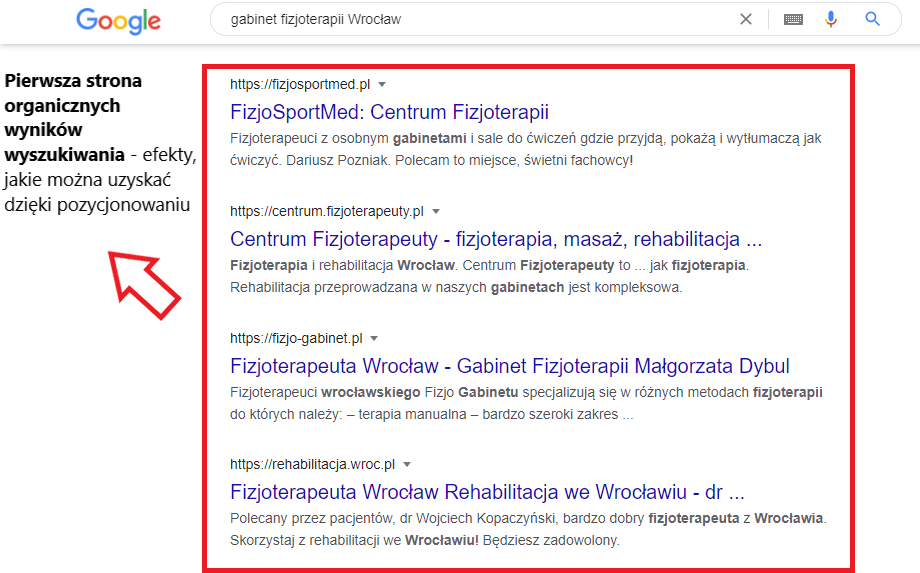The width and height of the screenshot is (920, 573).
Task: Open Fizjoterapeuta Wrocław Rehabilitacja we Wrocławiu result
Action: click(487, 492)
